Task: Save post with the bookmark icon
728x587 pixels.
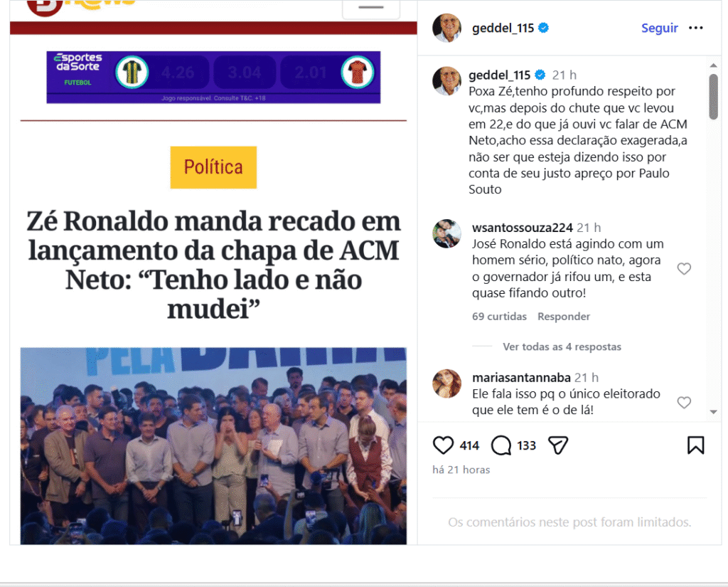Action: pyautogui.click(x=695, y=445)
